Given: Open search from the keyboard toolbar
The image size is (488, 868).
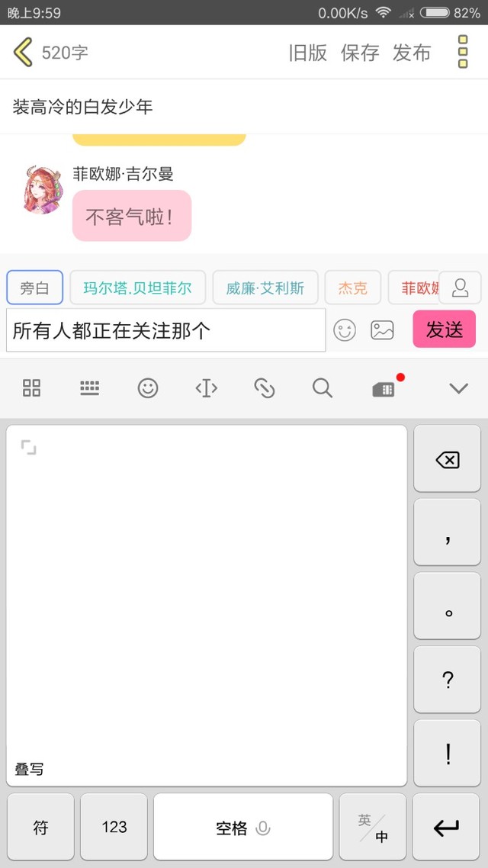Looking at the screenshot, I should (322, 388).
